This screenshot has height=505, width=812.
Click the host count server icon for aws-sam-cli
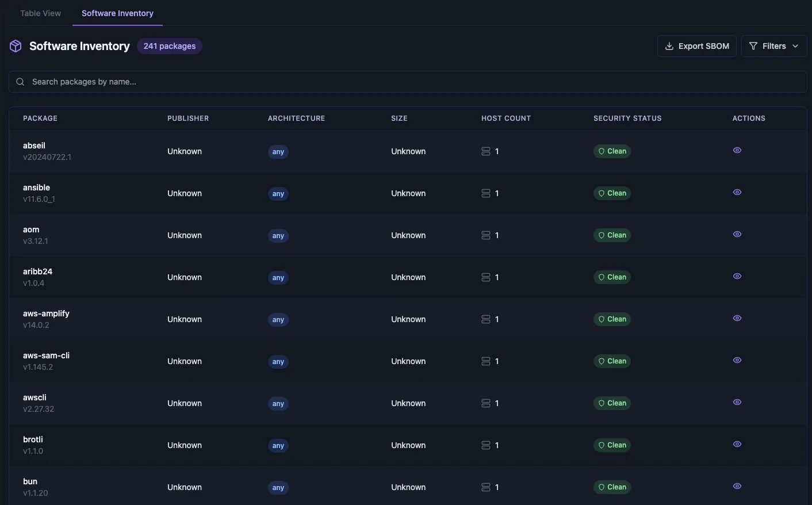[486, 361]
